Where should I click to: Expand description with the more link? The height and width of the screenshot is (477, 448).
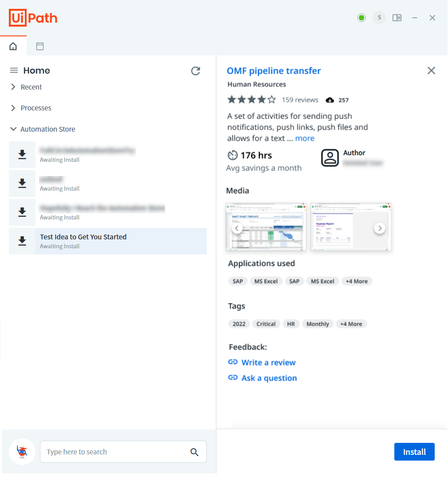[305, 138]
